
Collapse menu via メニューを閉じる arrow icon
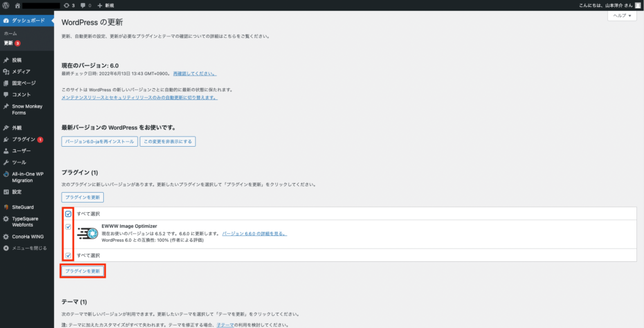click(6, 248)
